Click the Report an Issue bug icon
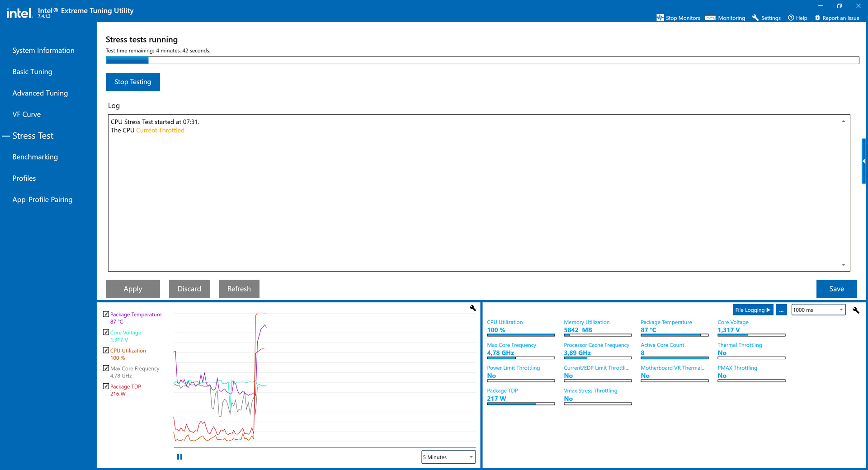This screenshot has width=868, height=470. pyautogui.click(x=817, y=18)
